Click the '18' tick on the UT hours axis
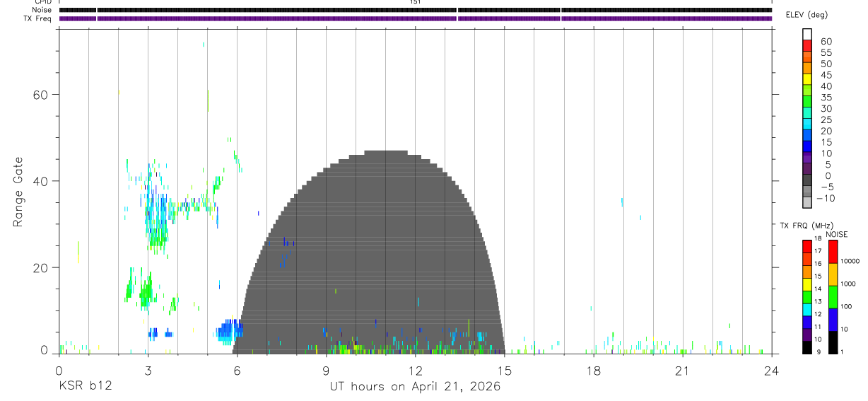Image resolution: width=868 pixels, height=401 pixels. (x=593, y=369)
